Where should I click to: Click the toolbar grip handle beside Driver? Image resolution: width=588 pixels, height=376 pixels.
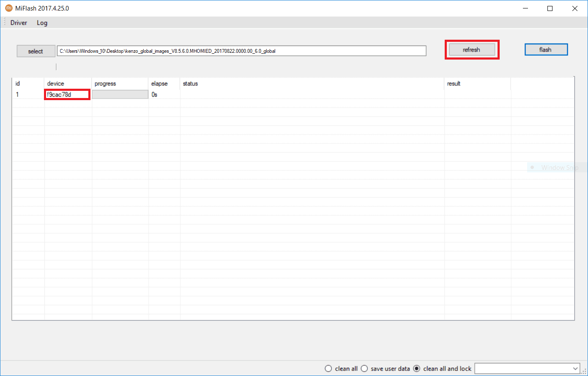pos(5,23)
